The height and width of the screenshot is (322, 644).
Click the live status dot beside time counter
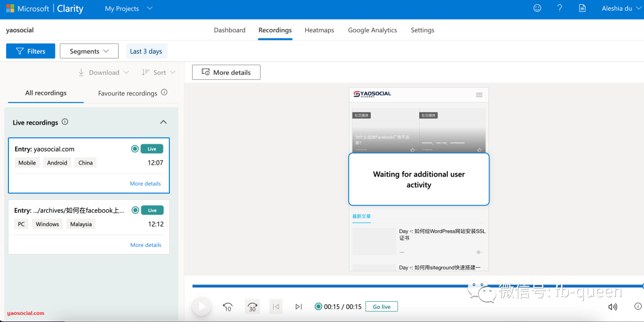(318, 306)
